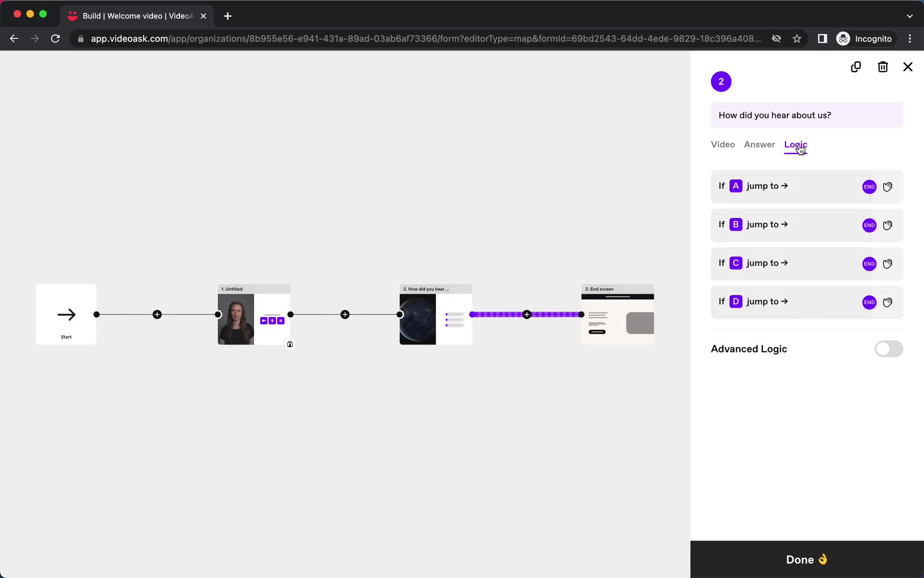Click the END badge for answer B

(869, 224)
